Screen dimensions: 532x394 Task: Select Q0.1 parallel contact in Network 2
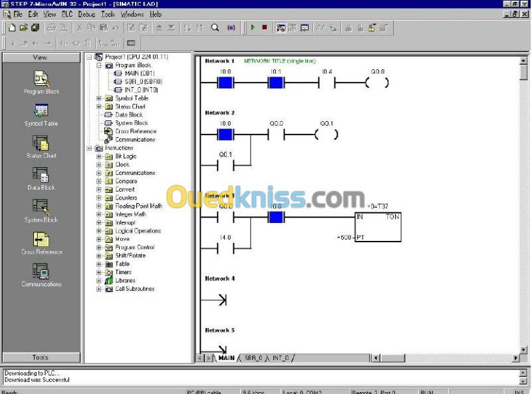[x=225, y=166]
